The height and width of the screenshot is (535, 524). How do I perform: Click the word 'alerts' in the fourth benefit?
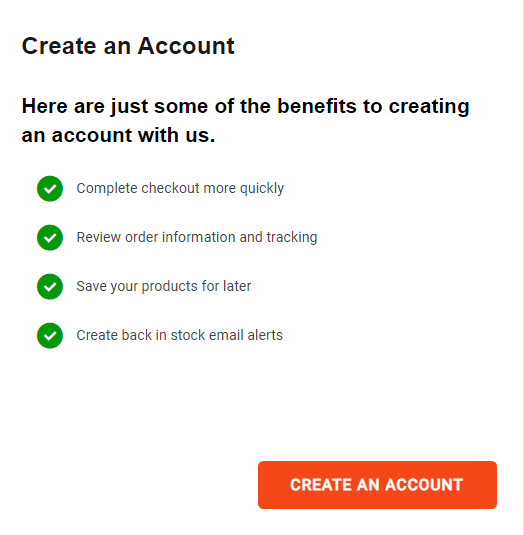[x=265, y=335]
